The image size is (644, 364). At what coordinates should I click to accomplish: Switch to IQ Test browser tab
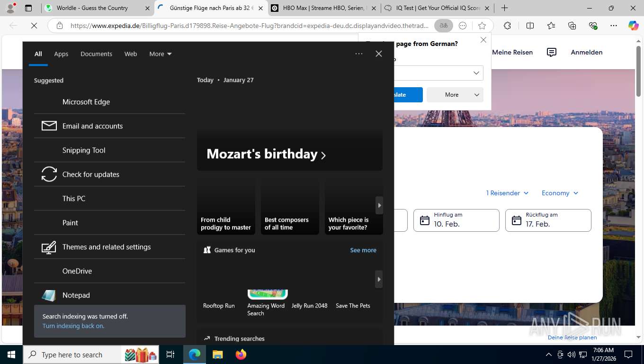click(437, 8)
